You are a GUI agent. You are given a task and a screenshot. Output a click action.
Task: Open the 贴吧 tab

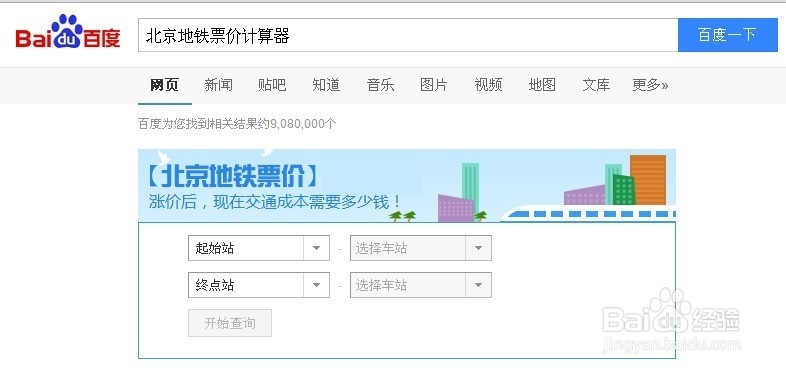(x=272, y=85)
